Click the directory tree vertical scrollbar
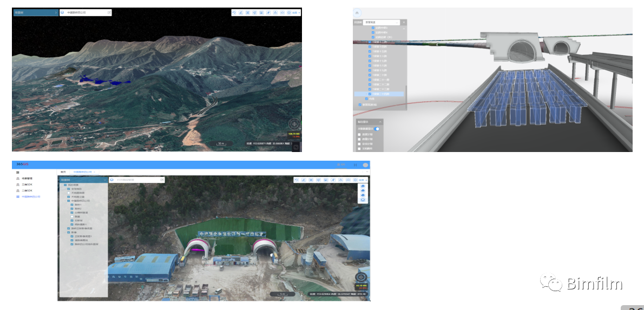The width and height of the screenshot is (644, 310). (x=406, y=98)
